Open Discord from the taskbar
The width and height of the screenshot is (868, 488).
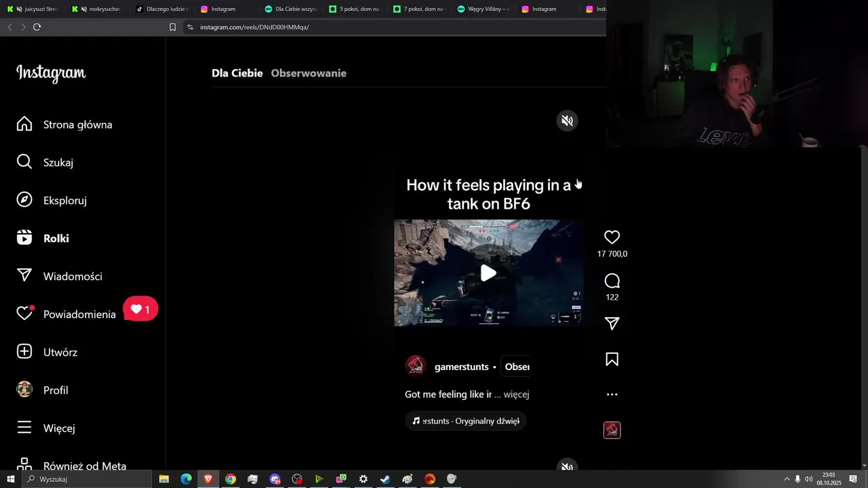275,479
